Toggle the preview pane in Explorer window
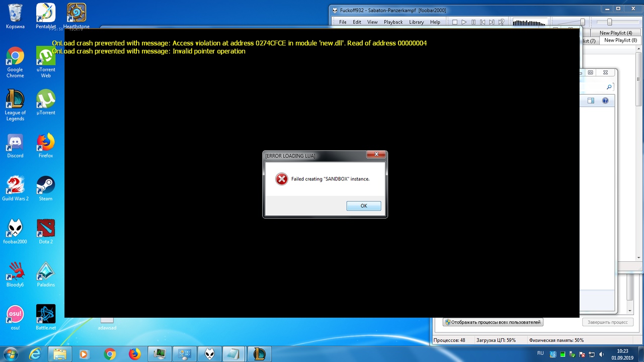Image resolution: width=644 pixels, height=362 pixels. click(x=591, y=101)
